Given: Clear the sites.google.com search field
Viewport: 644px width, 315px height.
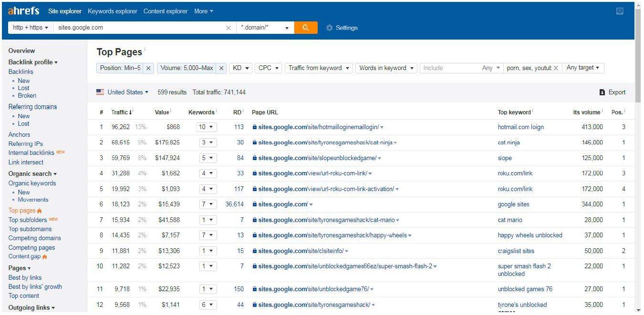Looking at the screenshot, I should pyautogui.click(x=229, y=28).
